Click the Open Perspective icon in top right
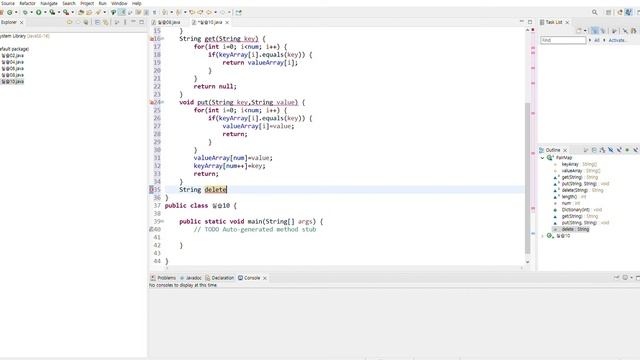 [609, 12]
